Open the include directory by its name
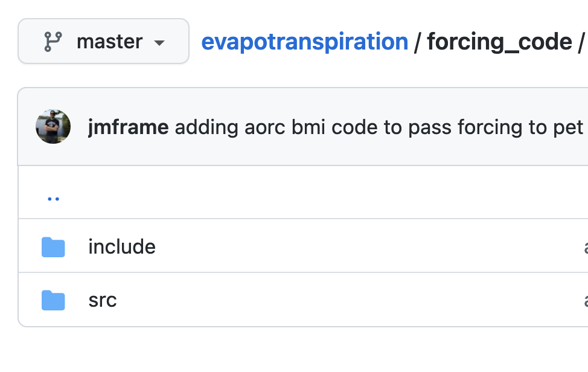The image size is (588, 372). pos(122,246)
